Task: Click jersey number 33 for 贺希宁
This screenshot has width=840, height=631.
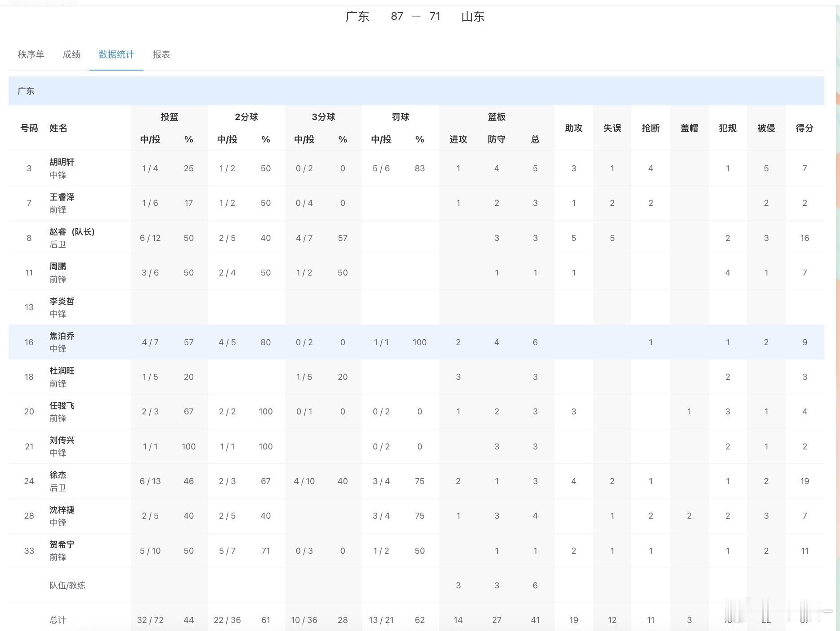Action: (x=29, y=551)
